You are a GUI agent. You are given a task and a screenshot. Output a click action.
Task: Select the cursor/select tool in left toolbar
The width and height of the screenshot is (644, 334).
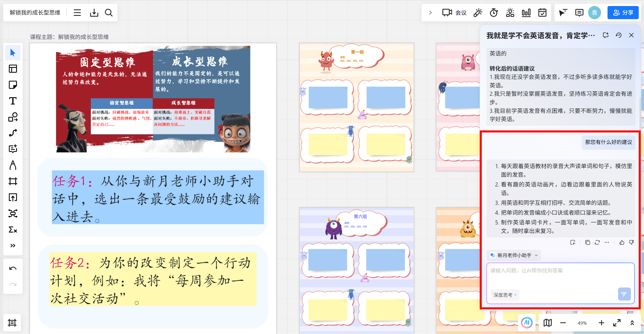(13, 53)
